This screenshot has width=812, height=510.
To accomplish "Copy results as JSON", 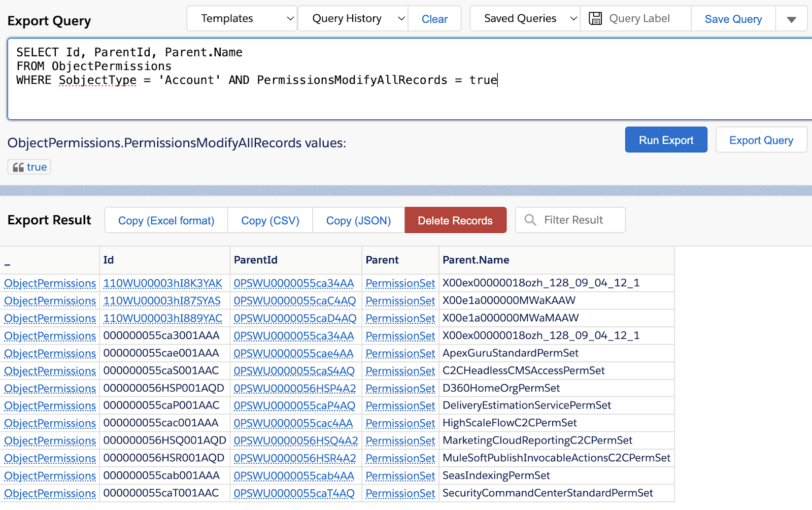I will coord(358,220).
